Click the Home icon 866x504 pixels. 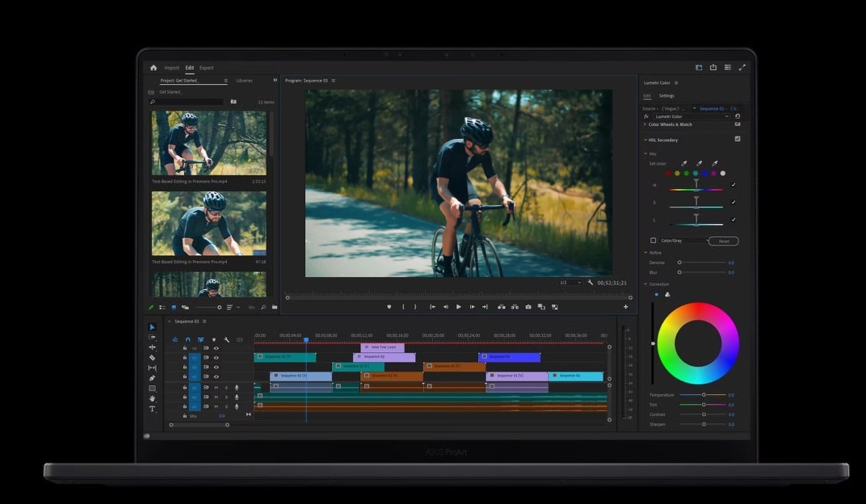tap(153, 68)
